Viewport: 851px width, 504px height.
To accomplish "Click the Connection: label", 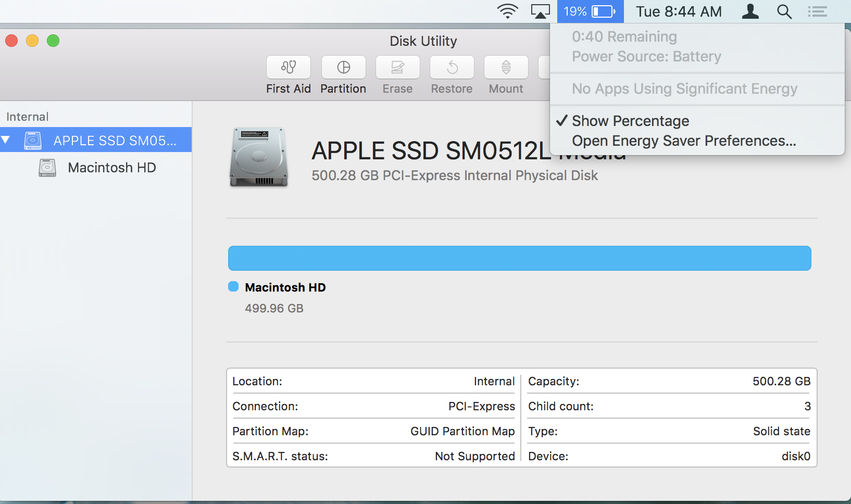I will pos(265,406).
